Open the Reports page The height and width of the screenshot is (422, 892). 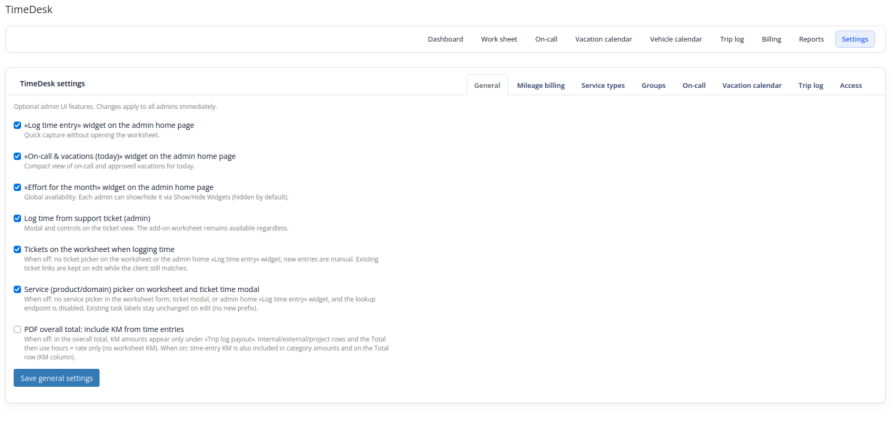tap(811, 39)
